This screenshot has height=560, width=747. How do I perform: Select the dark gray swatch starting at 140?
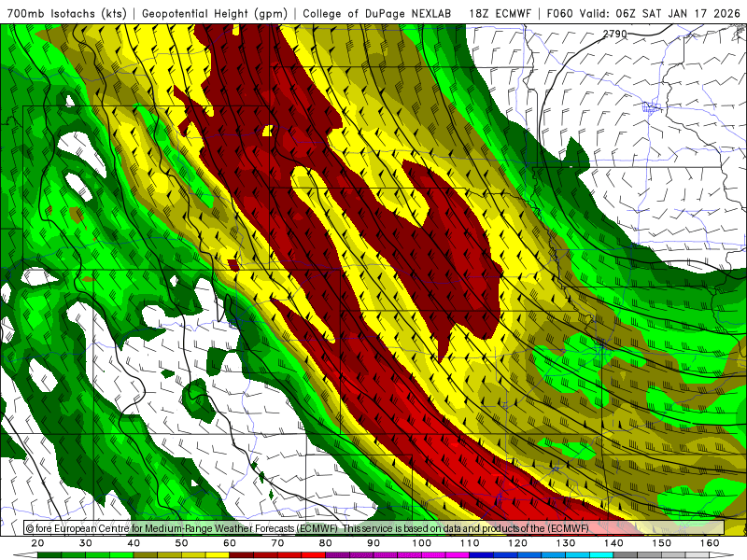tap(626, 554)
